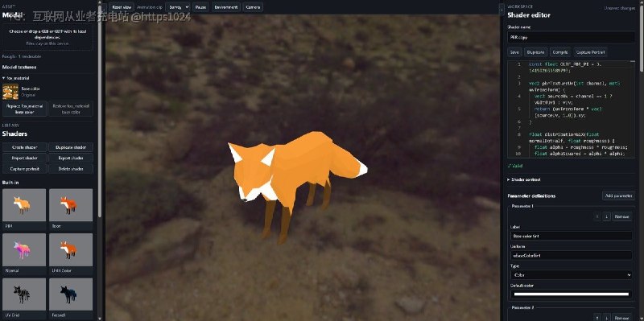This screenshot has width=644, height=321.
Task: Save the current shader
Action: point(514,52)
